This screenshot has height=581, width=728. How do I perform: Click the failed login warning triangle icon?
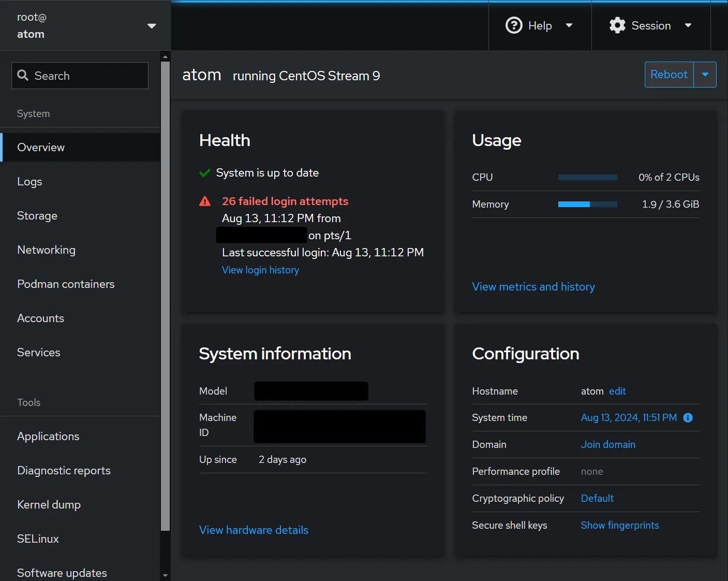tap(205, 201)
